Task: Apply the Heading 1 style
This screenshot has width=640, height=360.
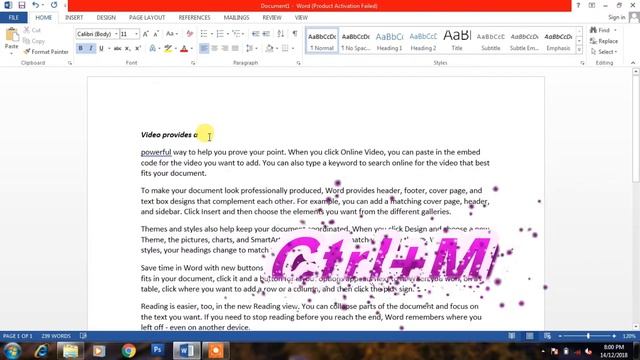Action: [389, 41]
